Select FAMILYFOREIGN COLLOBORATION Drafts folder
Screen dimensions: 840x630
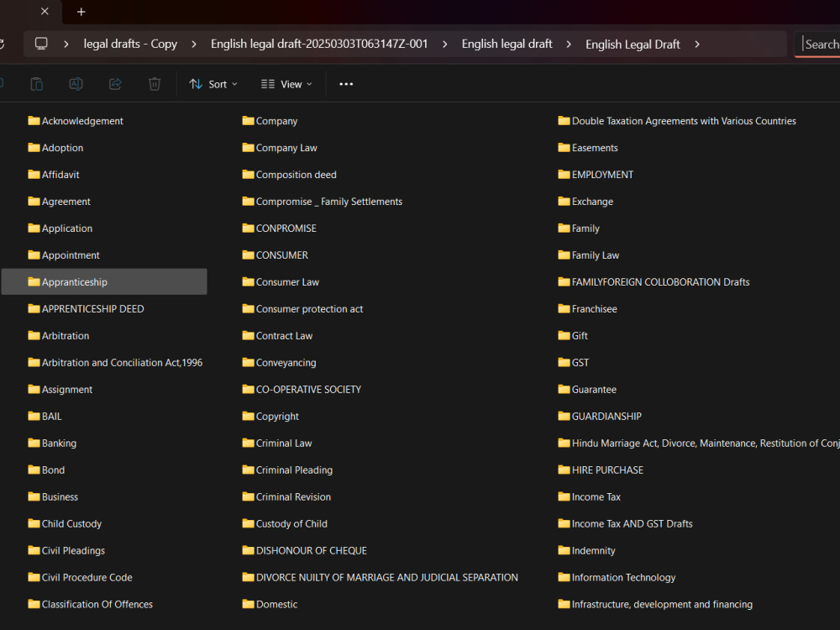(x=660, y=281)
